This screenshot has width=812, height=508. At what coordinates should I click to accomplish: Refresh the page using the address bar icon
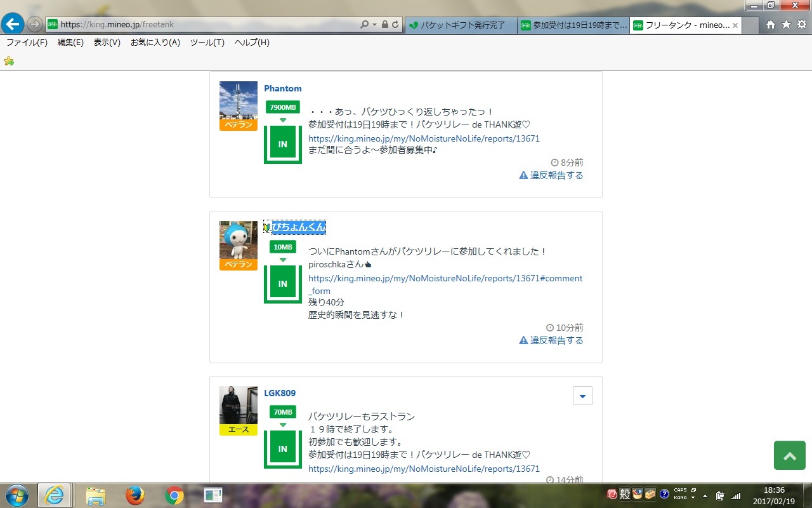pyautogui.click(x=395, y=25)
